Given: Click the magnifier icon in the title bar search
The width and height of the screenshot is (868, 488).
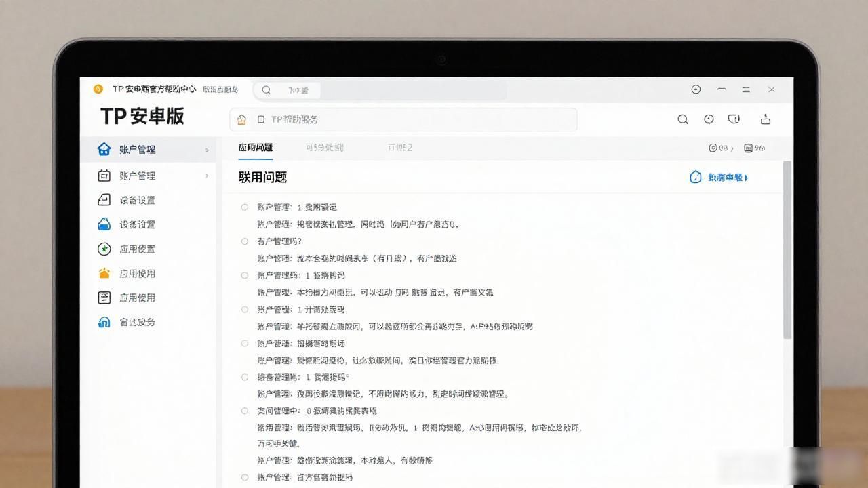Looking at the screenshot, I should tap(267, 89).
